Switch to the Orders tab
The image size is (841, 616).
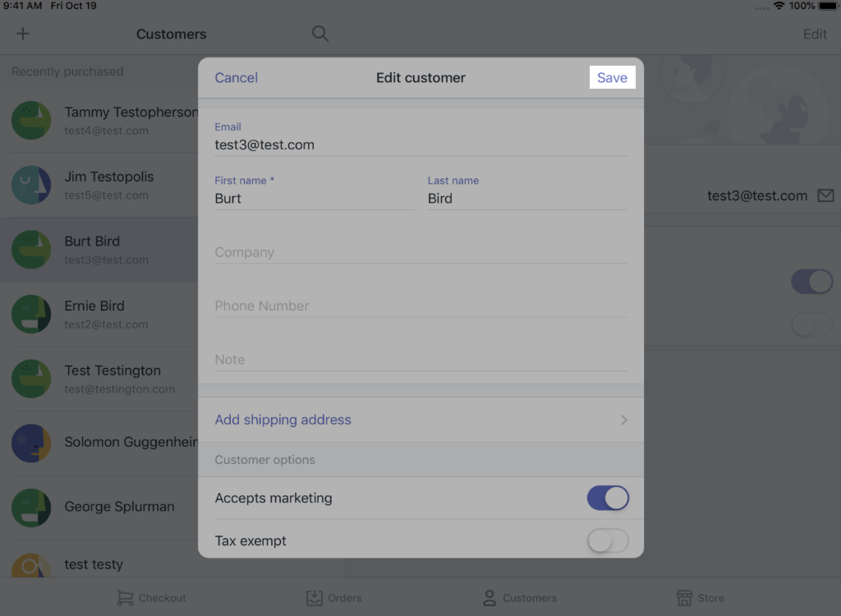333,598
